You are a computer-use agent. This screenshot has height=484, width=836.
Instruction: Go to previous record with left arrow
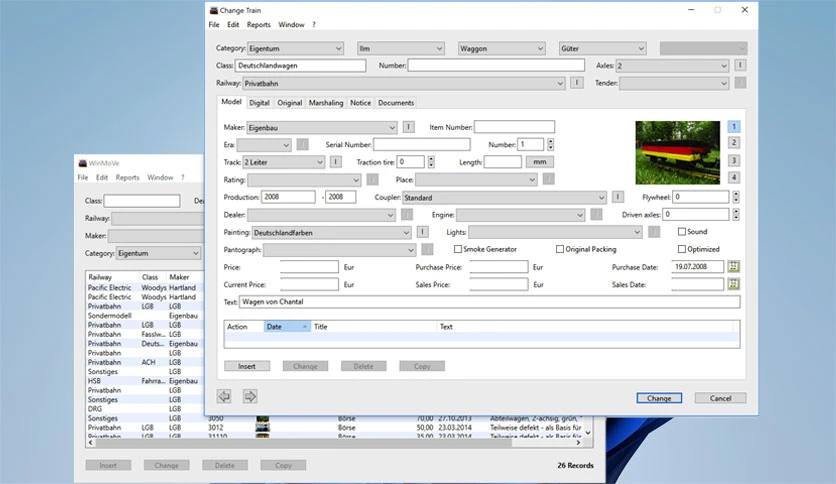pos(224,396)
